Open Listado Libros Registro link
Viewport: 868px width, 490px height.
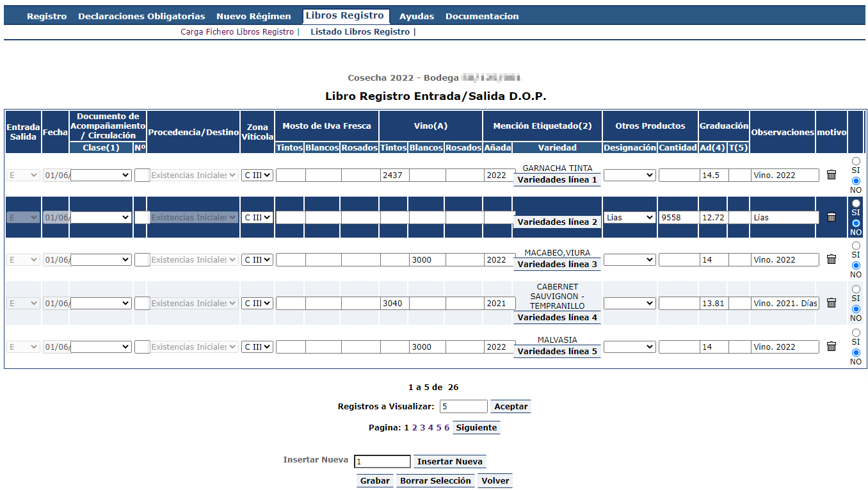tap(360, 31)
